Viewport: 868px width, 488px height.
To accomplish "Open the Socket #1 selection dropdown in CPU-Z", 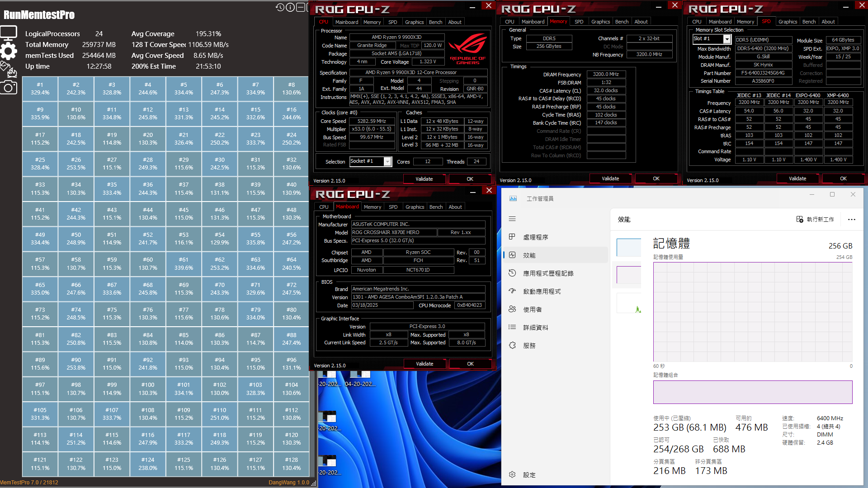I will click(387, 161).
